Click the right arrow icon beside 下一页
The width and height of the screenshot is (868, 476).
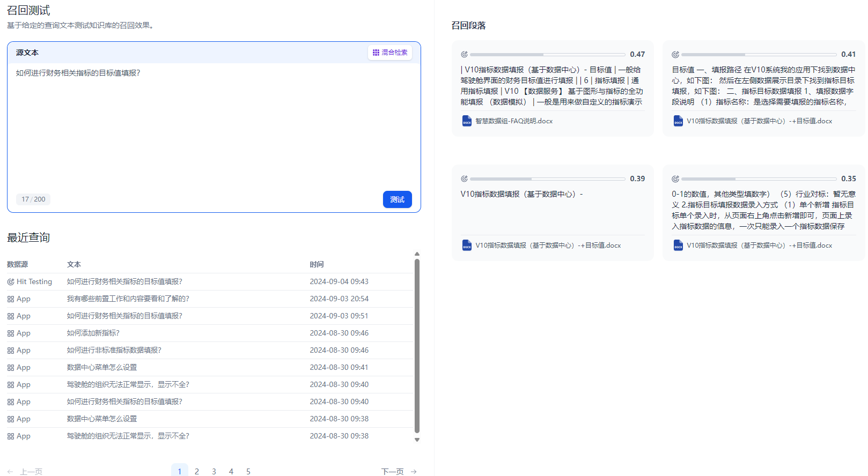coord(414,472)
